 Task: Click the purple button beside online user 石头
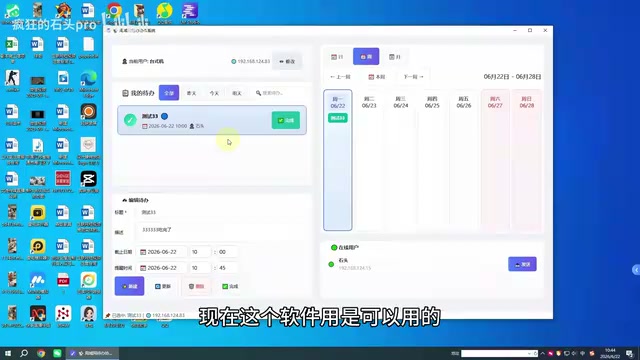522,264
